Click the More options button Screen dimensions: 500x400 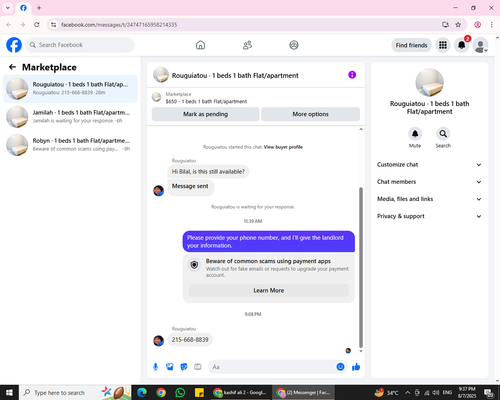[x=310, y=114]
